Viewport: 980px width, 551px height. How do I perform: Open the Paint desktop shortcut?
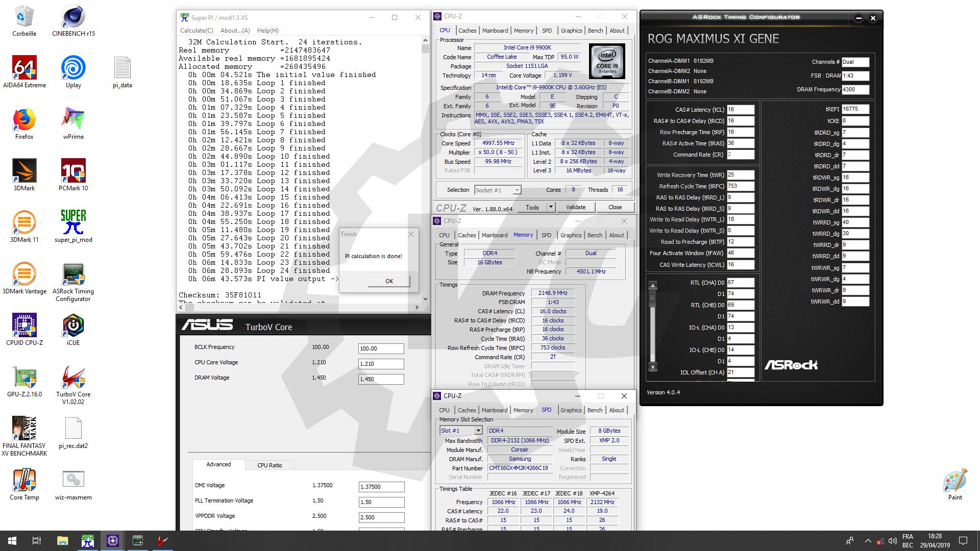click(955, 485)
